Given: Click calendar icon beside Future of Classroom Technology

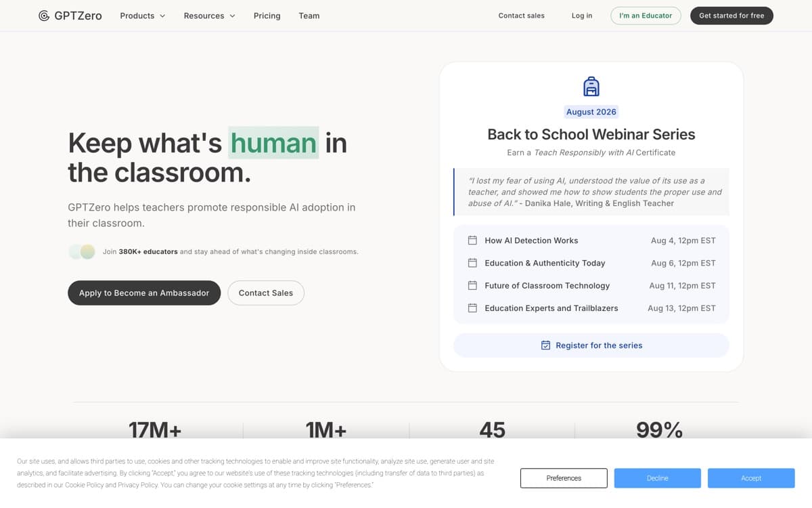Looking at the screenshot, I should click(x=472, y=285).
